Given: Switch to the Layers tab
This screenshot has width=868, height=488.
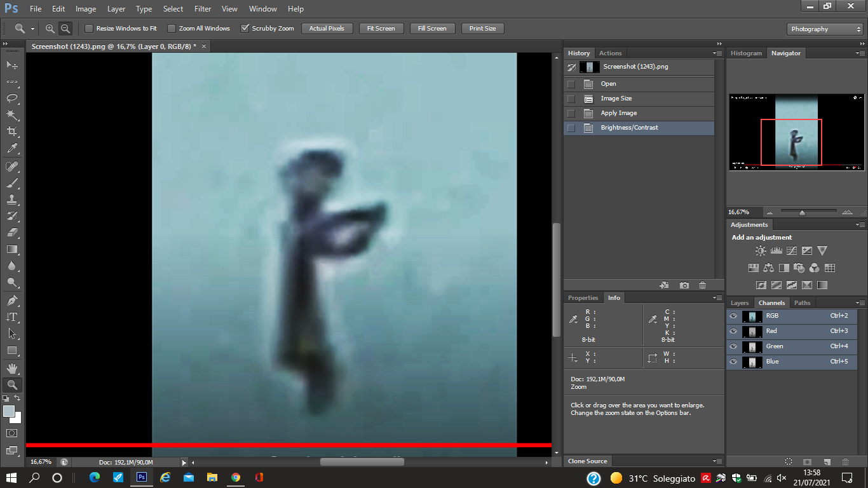Looking at the screenshot, I should (740, 303).
